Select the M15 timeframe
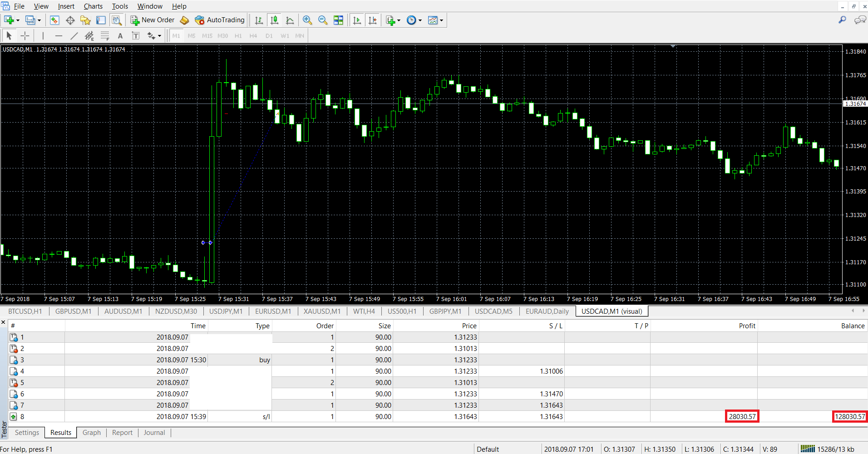This screenshot has width=868, height=454. tap(207, 35)
